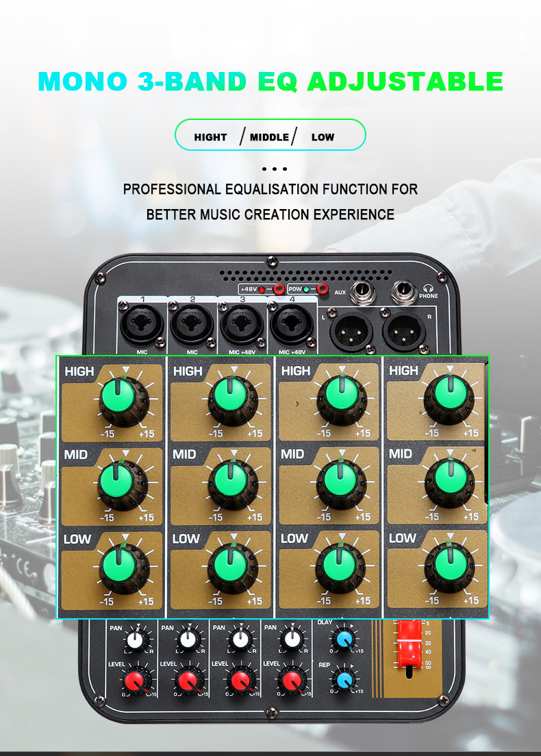Image resolution: width=541 pixels, height=756 pixels.
Task: Click the MIDDLE label in the pill
Action: (269, 137)
